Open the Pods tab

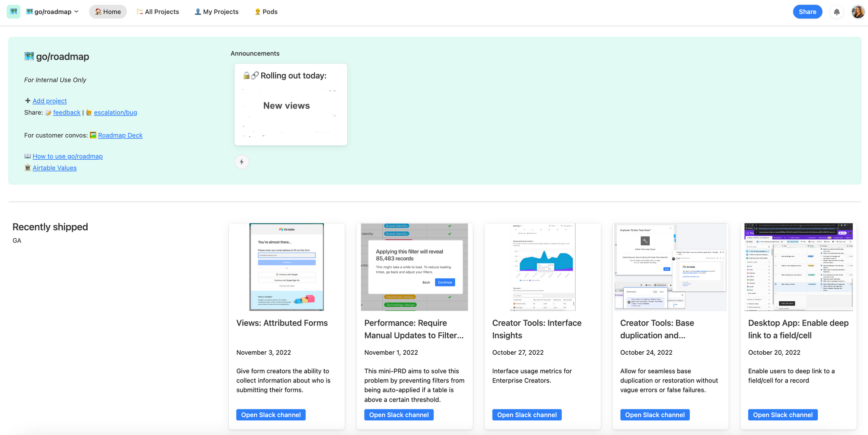pos(266,12)
